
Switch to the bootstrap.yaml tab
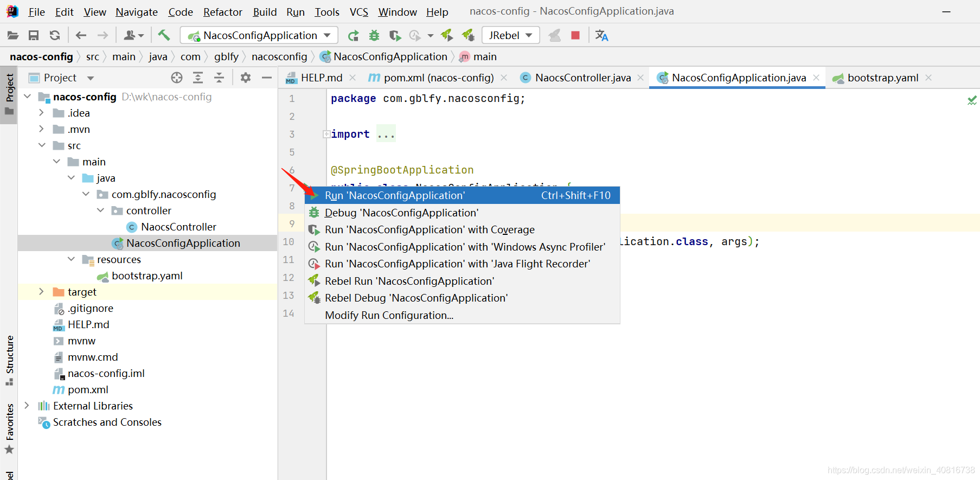[x=882, y=78]
